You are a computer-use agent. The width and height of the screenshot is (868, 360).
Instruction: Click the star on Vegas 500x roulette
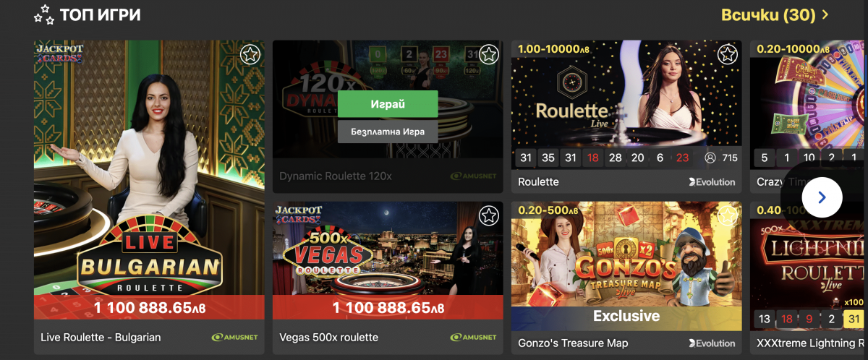click(488, 215)
